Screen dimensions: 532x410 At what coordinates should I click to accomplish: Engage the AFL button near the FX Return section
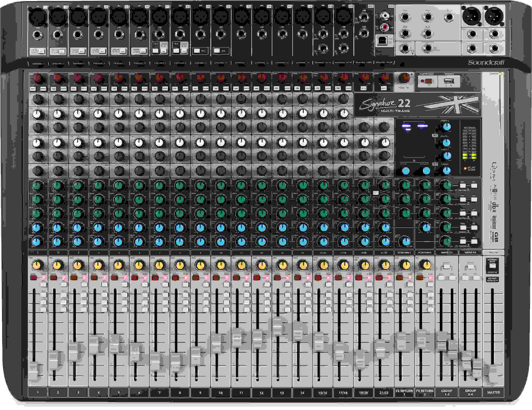pos(474,185)
